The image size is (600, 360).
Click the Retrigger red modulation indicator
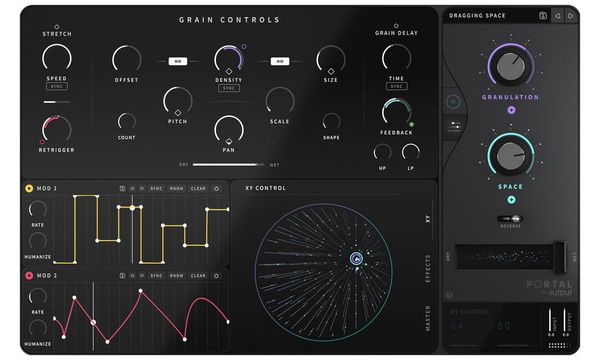click(42, 142)
